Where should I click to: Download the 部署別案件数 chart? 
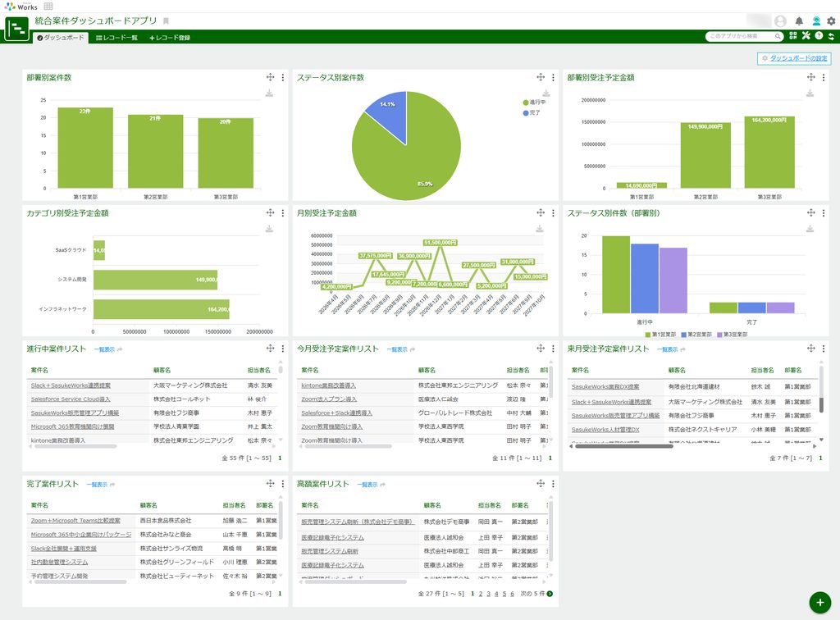pos(269,93)
